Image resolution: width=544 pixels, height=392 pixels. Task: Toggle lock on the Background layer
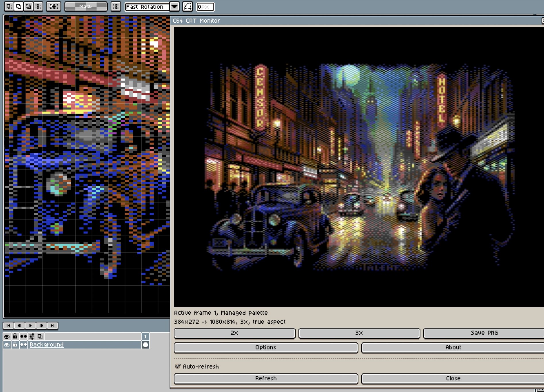pyautogui.click(x=15, y=345)
